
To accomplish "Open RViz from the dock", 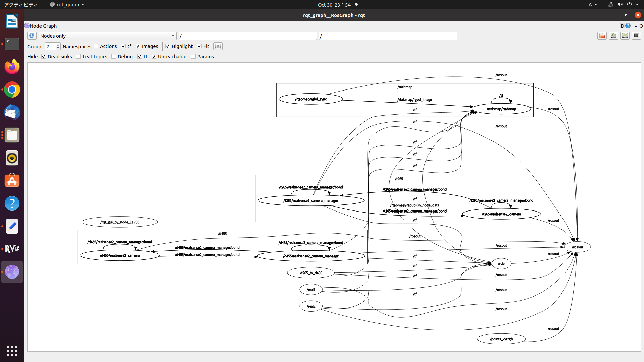I will pyautogui.click(x=12, y=249).
